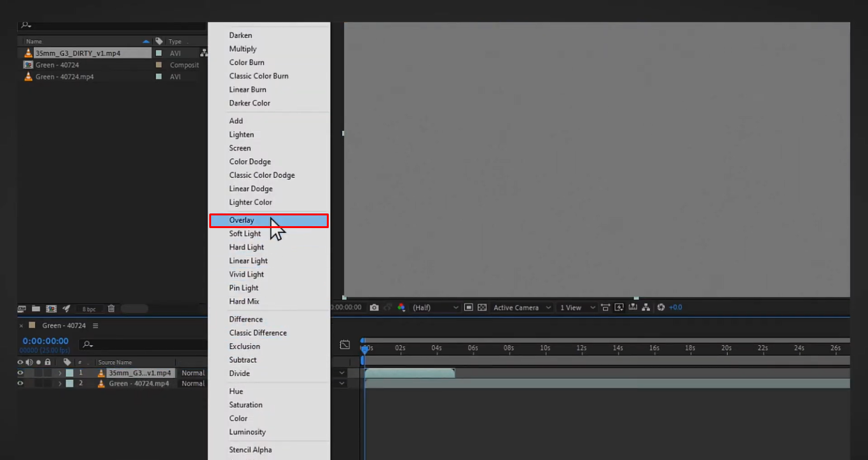Click the Video eye column header
868x460 pixels.
pos(20,362)
